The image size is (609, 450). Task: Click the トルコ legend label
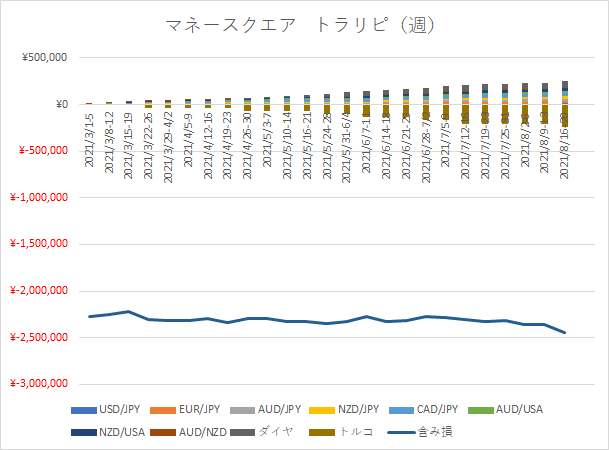[356, 432]
